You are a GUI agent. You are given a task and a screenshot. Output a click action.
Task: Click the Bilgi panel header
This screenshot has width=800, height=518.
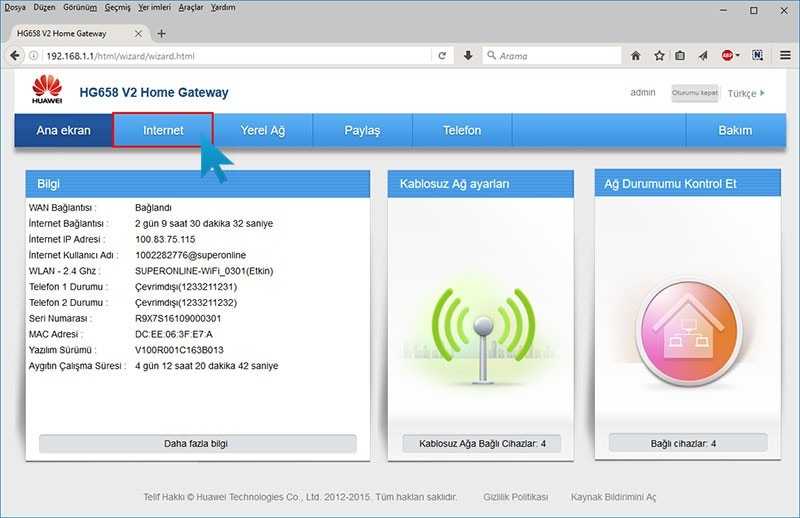point(198,184)
